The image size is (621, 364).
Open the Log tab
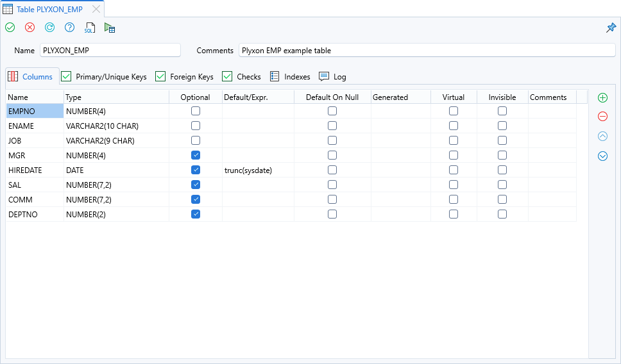333,77
